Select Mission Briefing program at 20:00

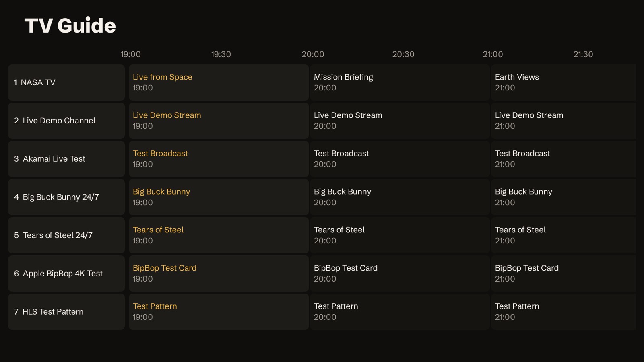[400, 82]
